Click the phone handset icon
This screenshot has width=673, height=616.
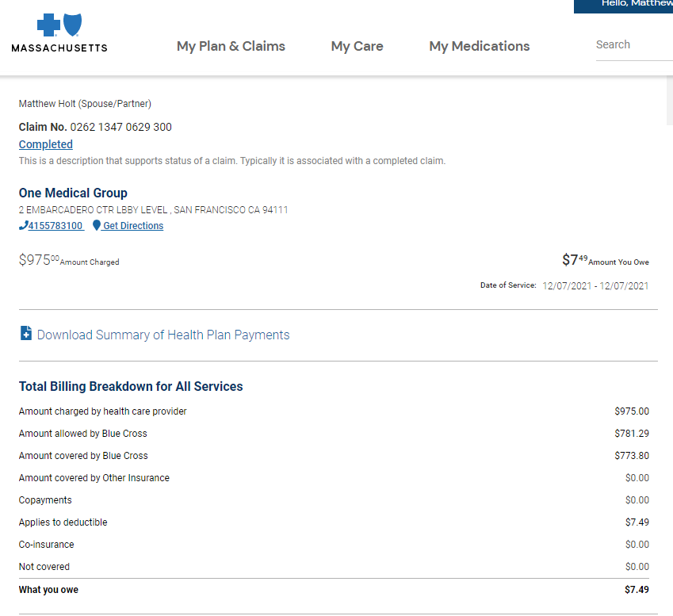[x=23, y=226]
